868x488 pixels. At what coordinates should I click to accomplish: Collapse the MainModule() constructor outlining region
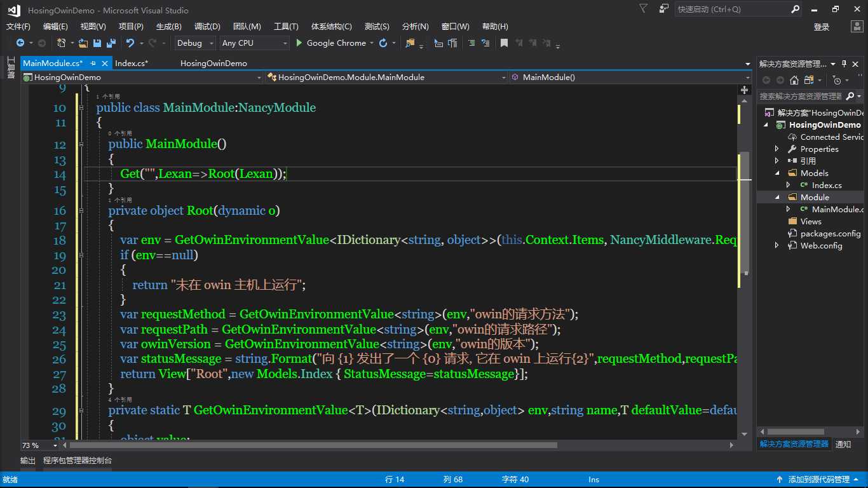pos(82,144)
